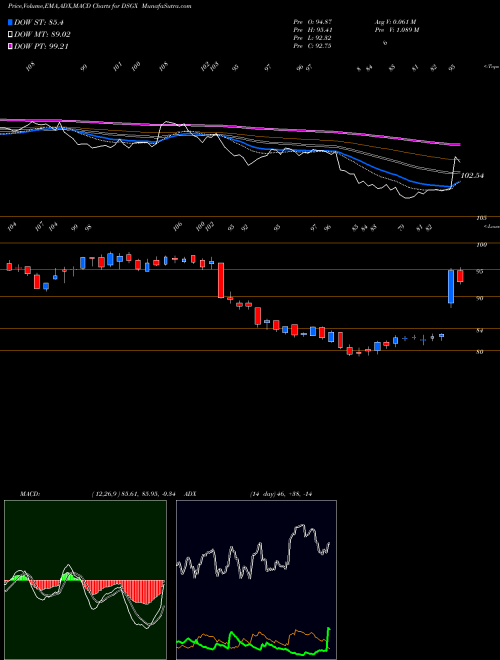Click the large red drop candlestick at 90
The width and height of the screenshot is (500, 660).
pos(221,280)
